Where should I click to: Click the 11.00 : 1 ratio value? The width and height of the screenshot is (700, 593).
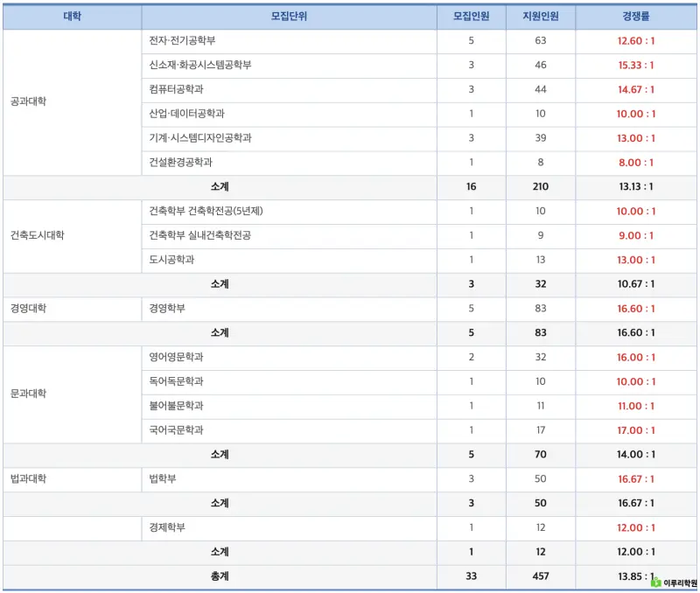[x=636, y=406]
